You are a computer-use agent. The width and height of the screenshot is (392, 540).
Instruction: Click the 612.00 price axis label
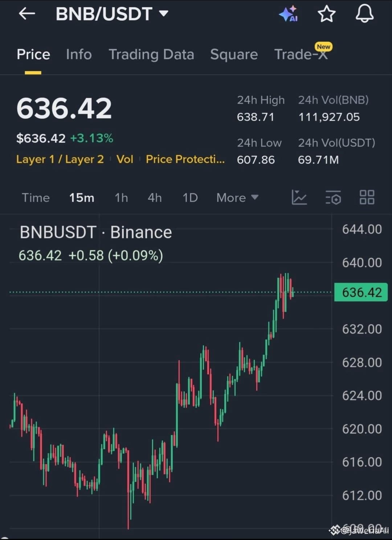pos(362,495)
